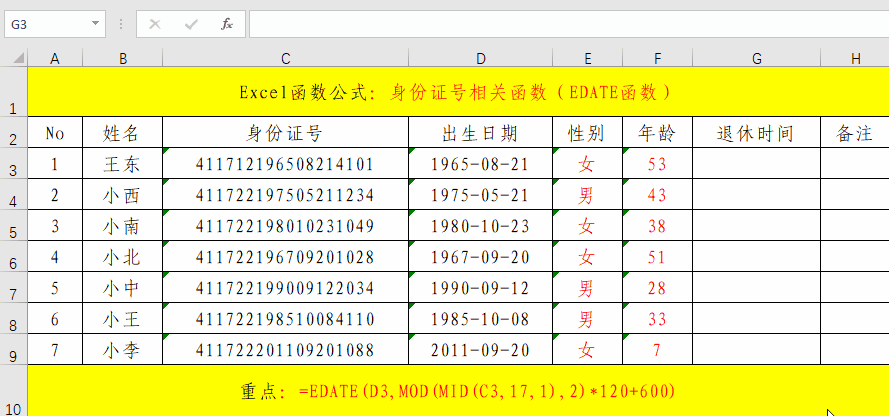Viewport: 889px width, 416px height.
Task: Click the 身份证号 header cell
Action: pos(285,133)
